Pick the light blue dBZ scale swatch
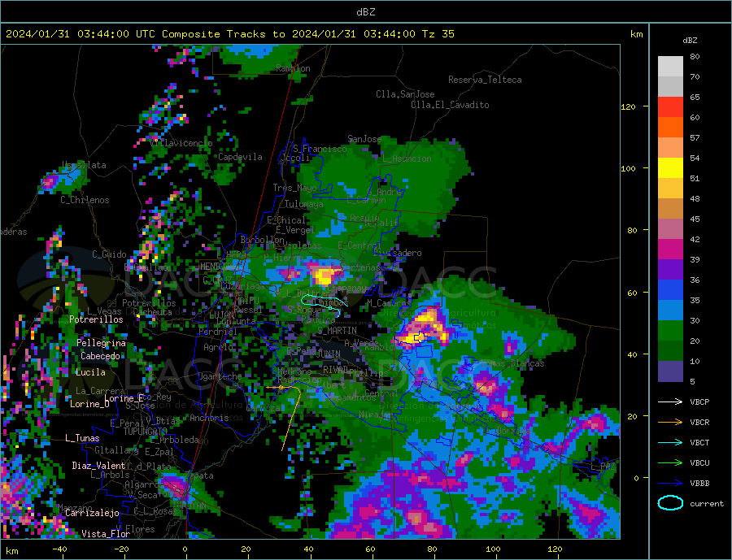Viewport: 732px width, 560px height. pos(670,310)
